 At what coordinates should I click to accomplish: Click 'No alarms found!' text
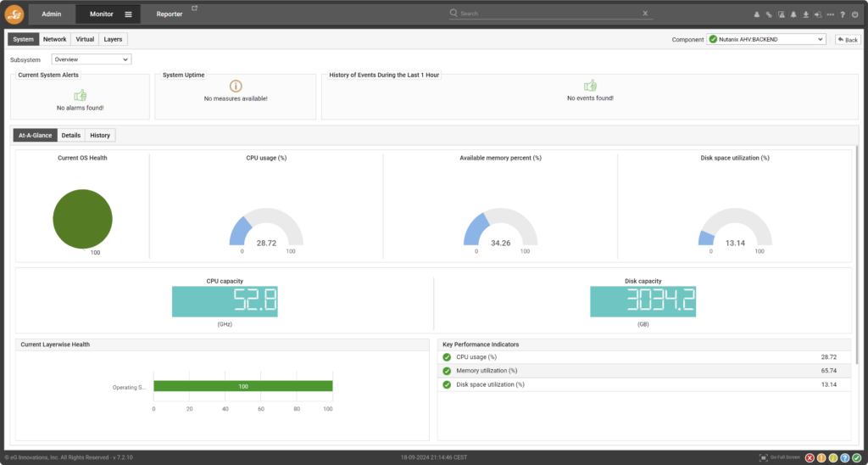(x=81, y=108)
